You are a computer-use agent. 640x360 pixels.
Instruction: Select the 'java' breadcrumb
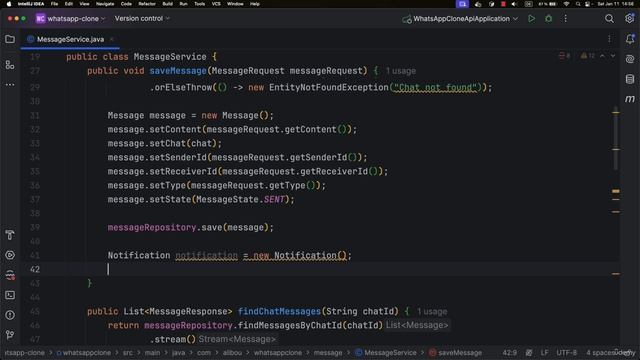(x=178, y=353)
